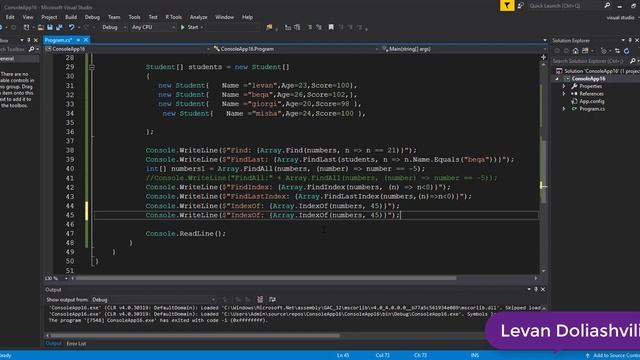Click the Open File folder icon

click(40, 27)
